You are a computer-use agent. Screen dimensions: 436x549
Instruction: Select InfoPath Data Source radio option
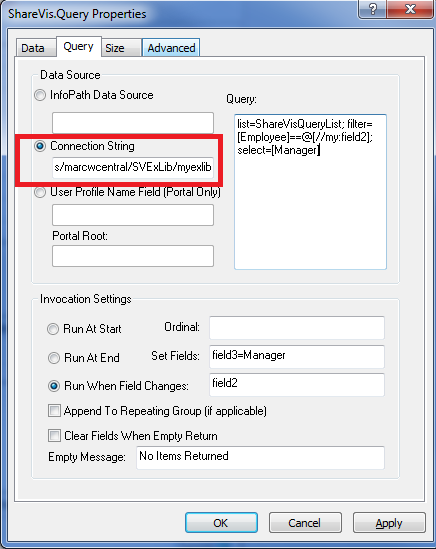pyautogui.click(x=40, y=95)
